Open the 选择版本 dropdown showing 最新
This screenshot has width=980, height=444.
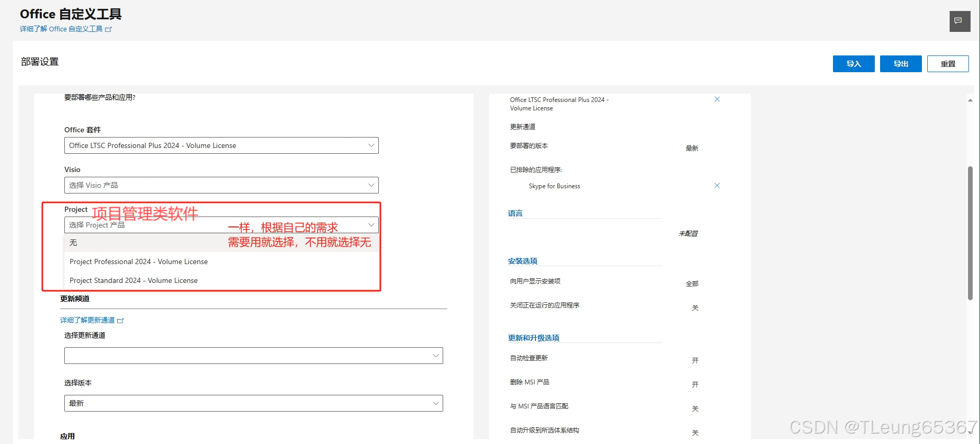[254, 403]
